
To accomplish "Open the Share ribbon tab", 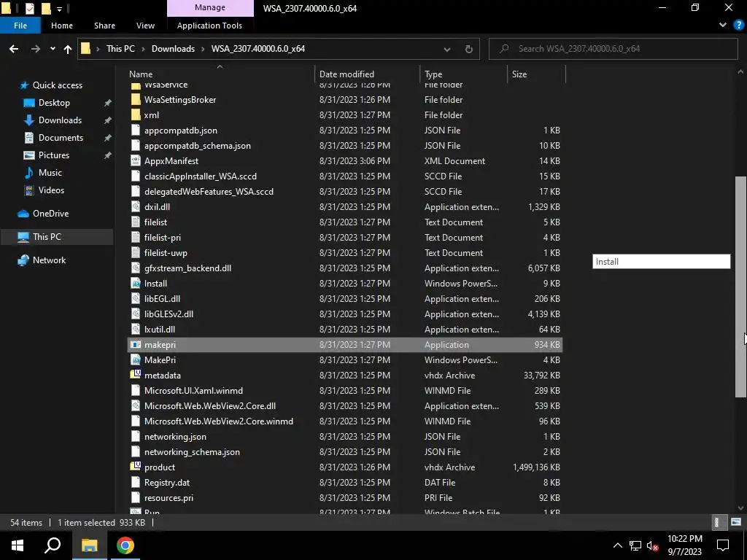I will pyautogui.click(x=104, y=26).
